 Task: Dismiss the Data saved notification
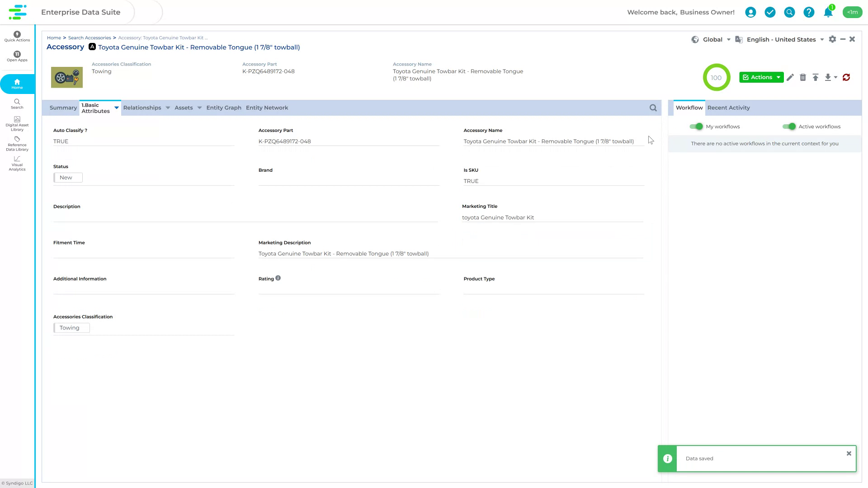click(849, 453)
